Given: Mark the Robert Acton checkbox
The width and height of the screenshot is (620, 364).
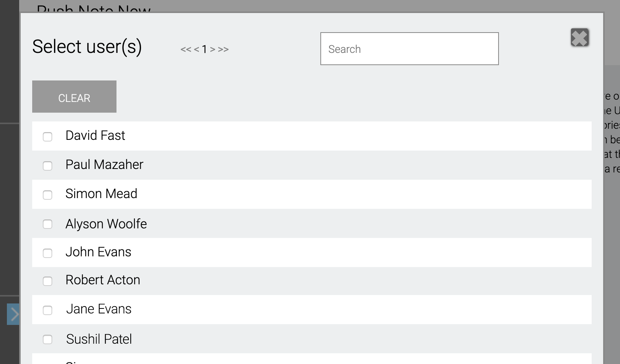Looking at the screenshot, I should [48, 281].
